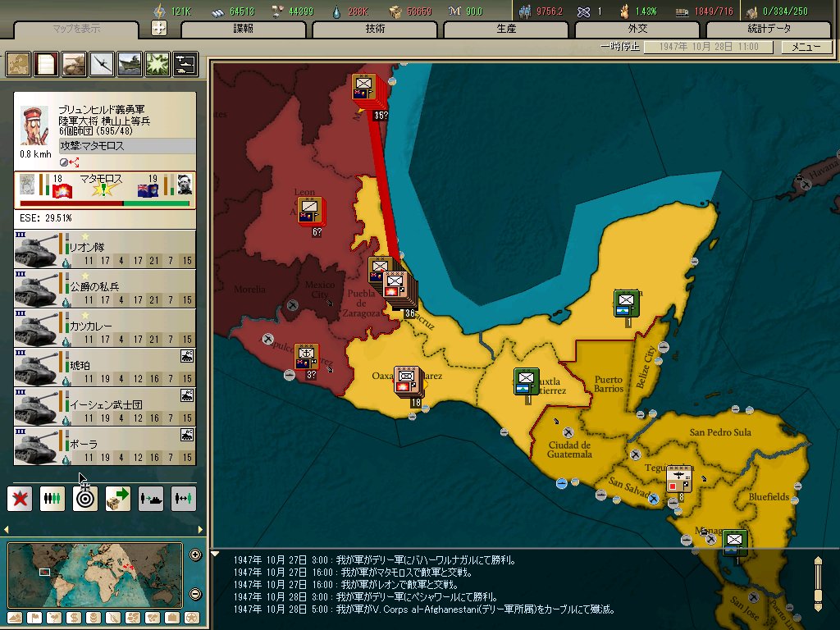Click the message log scrollbar
This screenshot has width=840, height=630.
[818, 584]
